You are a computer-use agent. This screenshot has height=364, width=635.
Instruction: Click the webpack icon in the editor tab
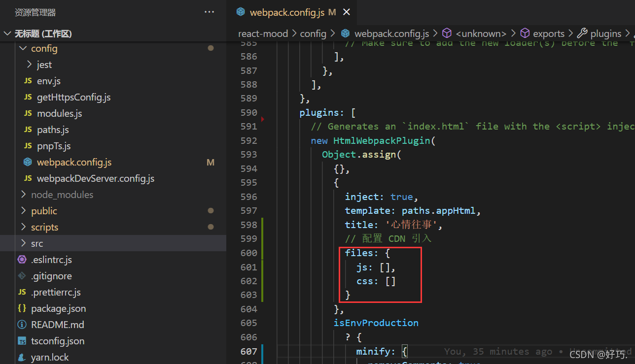pos(241,12)
